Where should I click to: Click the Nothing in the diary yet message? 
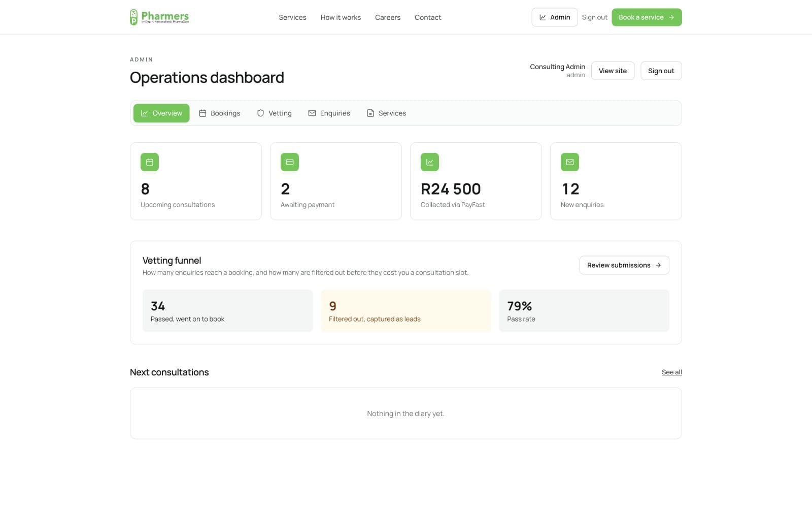(405, 414)
